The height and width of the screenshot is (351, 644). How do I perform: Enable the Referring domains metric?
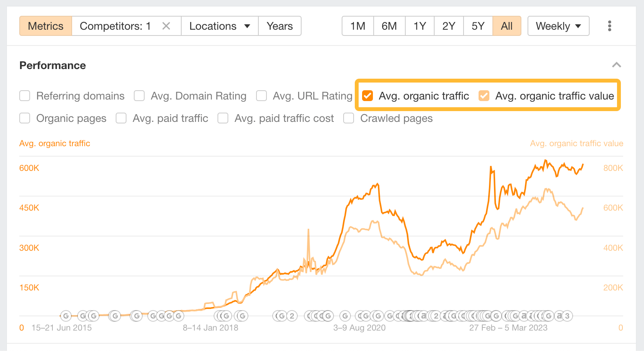pos(25,96)
